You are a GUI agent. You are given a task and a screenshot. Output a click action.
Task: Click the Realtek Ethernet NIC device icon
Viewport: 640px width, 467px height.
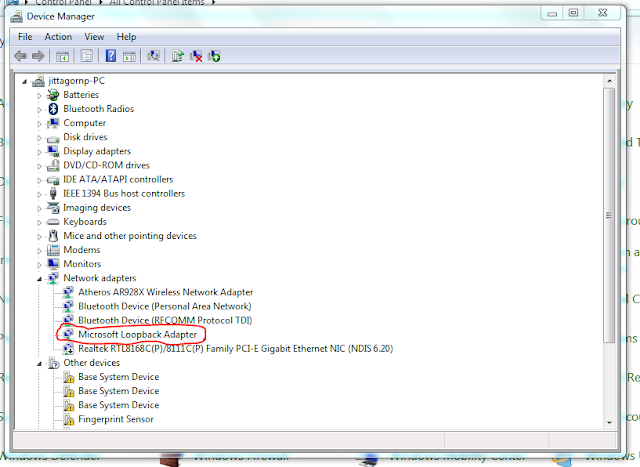(x=68, y=349)
